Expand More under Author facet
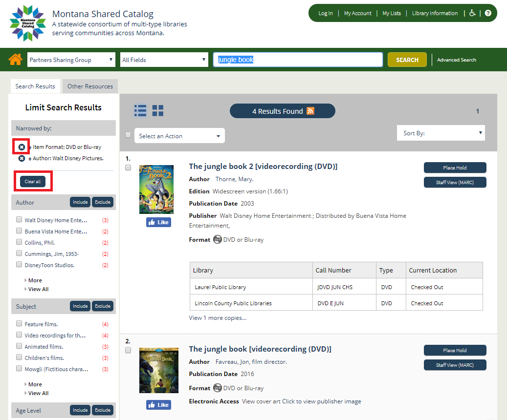Screen dimensions: 507x420 click(x=35, y=280)
